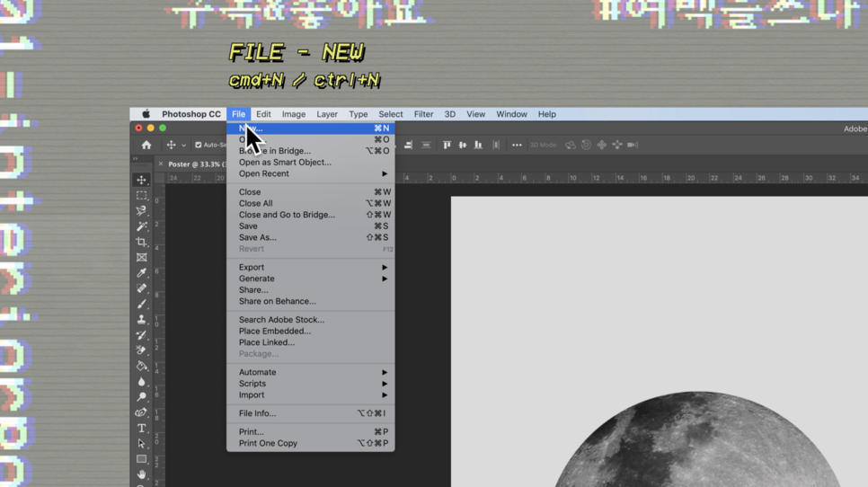Select the Move tool in the toolbox
The height and width of the screenshot is (487, 868).
tap(141, 180)
